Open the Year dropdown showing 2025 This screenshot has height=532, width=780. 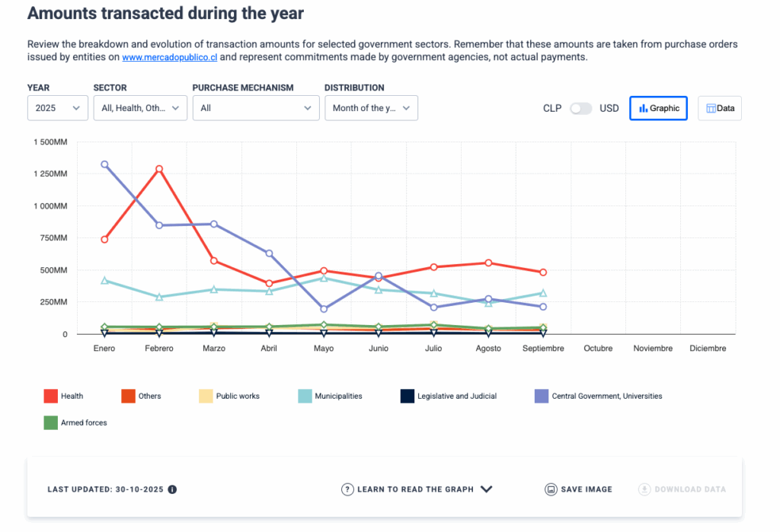[x=57, y=108]
